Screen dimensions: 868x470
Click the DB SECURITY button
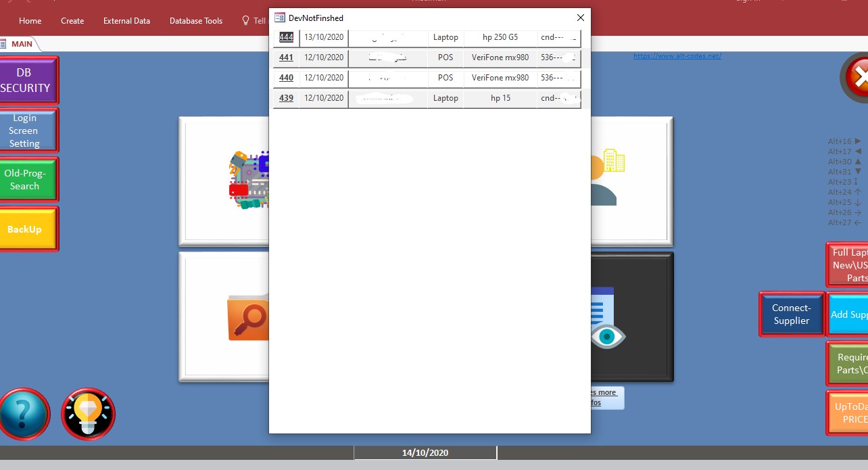(x=28, y=80)
